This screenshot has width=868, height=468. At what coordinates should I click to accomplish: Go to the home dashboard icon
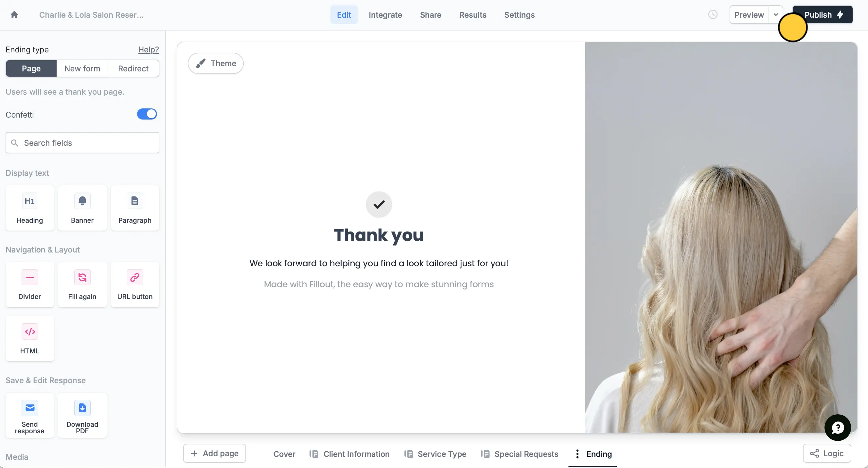click(14, 15)
